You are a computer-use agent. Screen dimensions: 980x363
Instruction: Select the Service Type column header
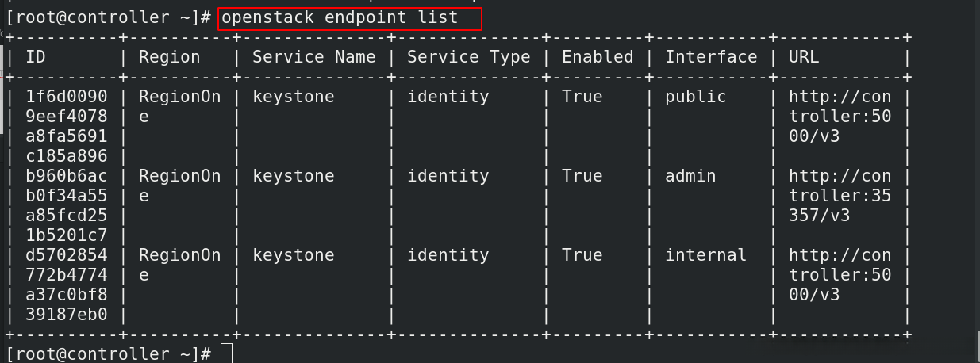[468, 57]
